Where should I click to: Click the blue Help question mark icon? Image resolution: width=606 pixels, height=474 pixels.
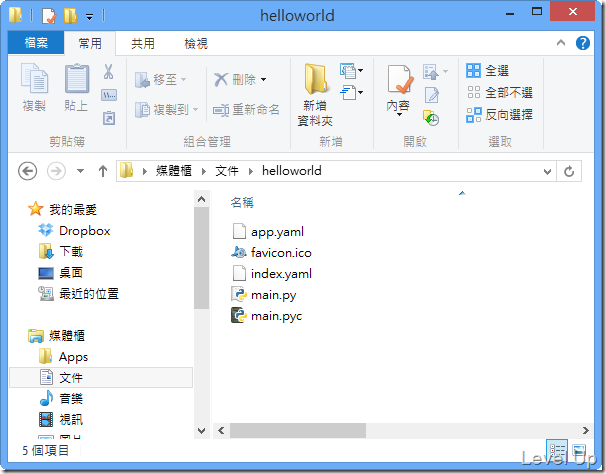[582, 43]
